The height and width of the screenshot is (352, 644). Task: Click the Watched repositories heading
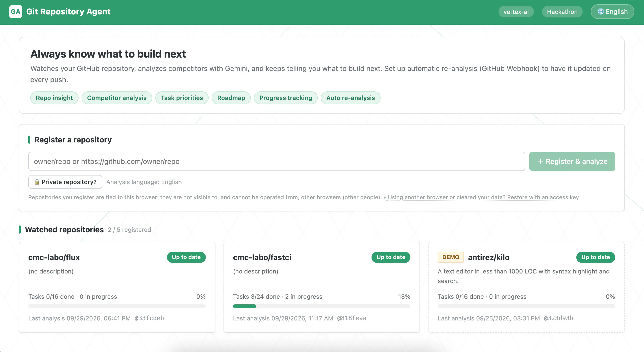(x=64, y=230)
